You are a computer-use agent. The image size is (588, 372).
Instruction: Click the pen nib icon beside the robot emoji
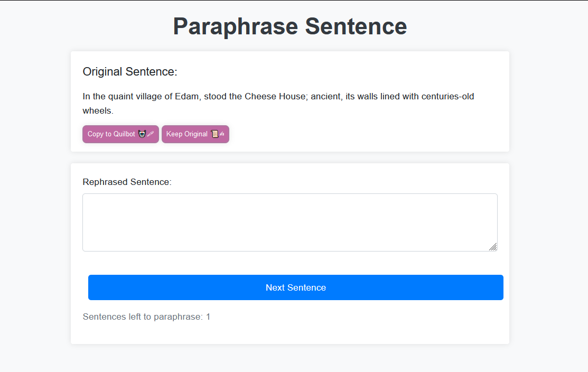[151, 134]
